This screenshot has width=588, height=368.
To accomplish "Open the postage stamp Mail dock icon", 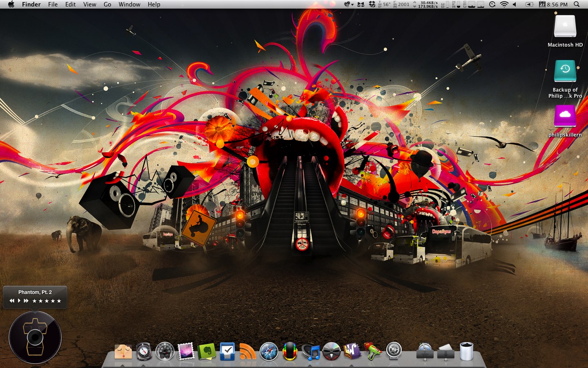I will click(x=186, y=352).
